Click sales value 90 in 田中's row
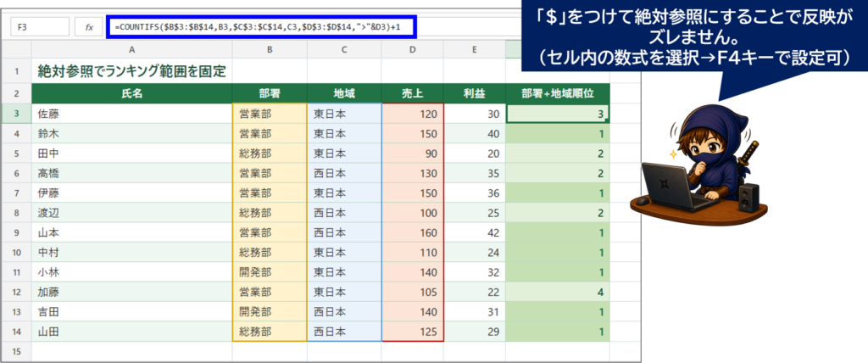The height and width of the screenshot is (363, 868). (413, 154)
